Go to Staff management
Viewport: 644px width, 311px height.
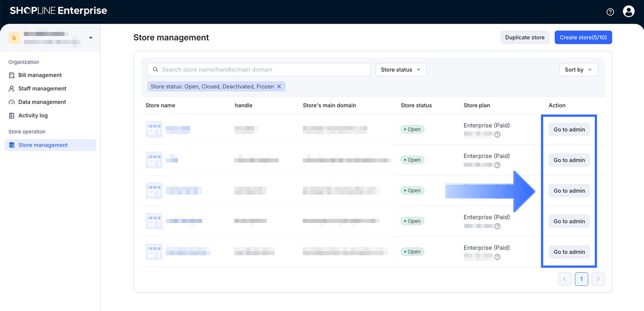pos(42,88)
